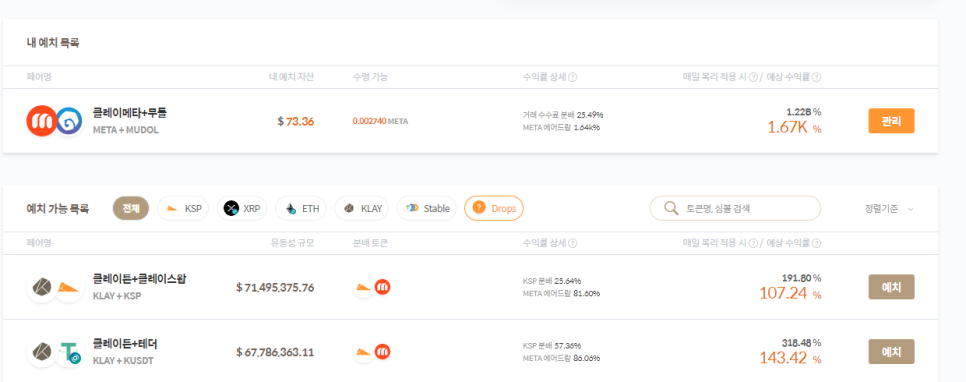Viewport: 966px width, 382px height.
Task: Open 예상 수익률 help icon in 내 예치 목록
Action: tap(816, 77)
